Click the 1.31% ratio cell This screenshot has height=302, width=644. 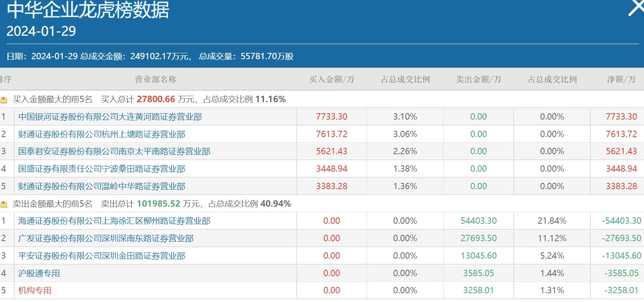pyautogui.click(x=552, y=290)
